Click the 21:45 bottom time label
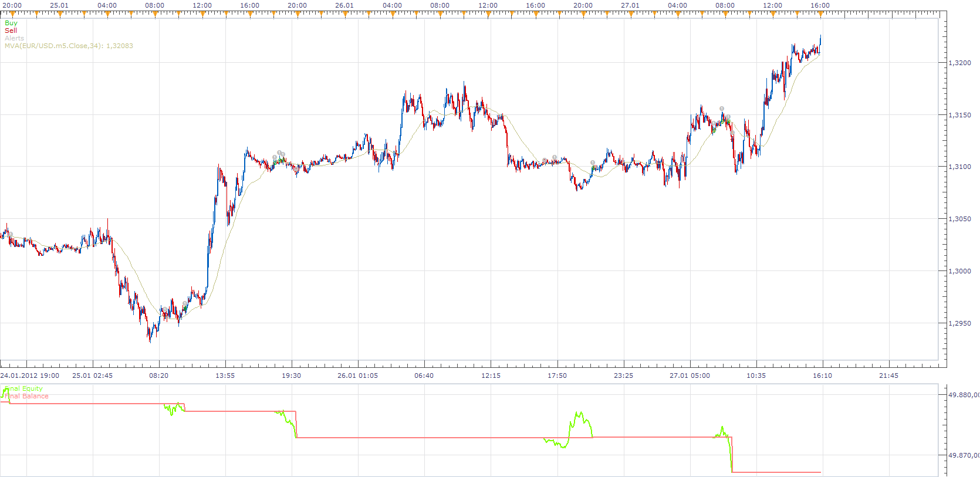Screen dimensions: 980x477 click(x=888, y=375)
